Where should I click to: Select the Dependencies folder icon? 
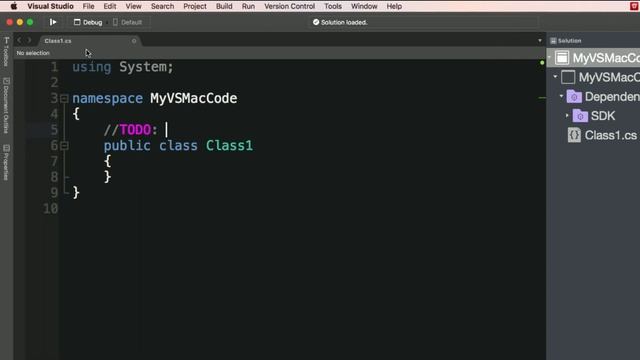(574, 97)
